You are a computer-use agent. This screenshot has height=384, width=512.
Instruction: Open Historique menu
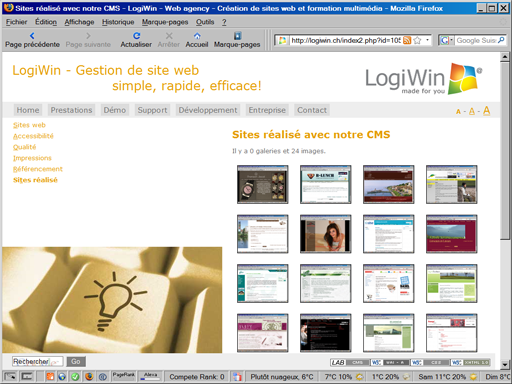118,22
